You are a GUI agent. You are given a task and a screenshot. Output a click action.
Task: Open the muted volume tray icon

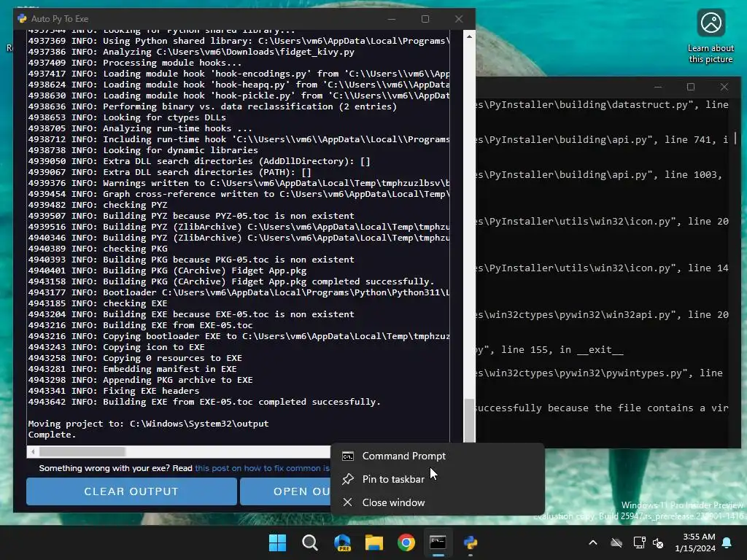(x=658, y=542)
